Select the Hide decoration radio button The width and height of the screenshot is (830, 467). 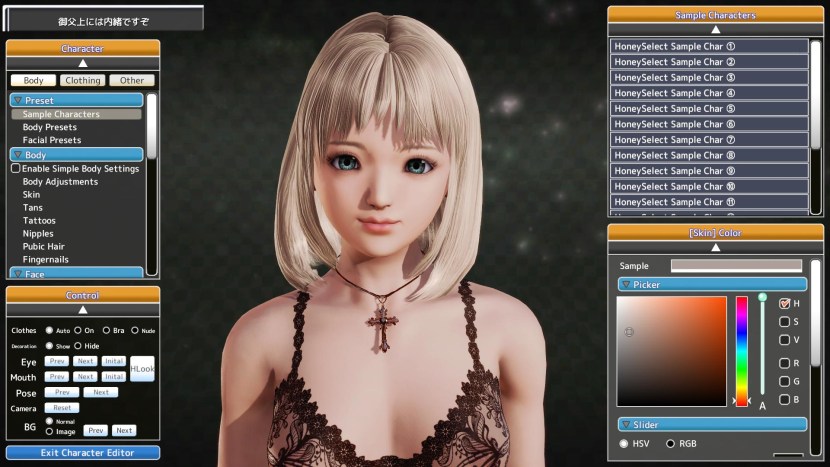pos(78,346)
